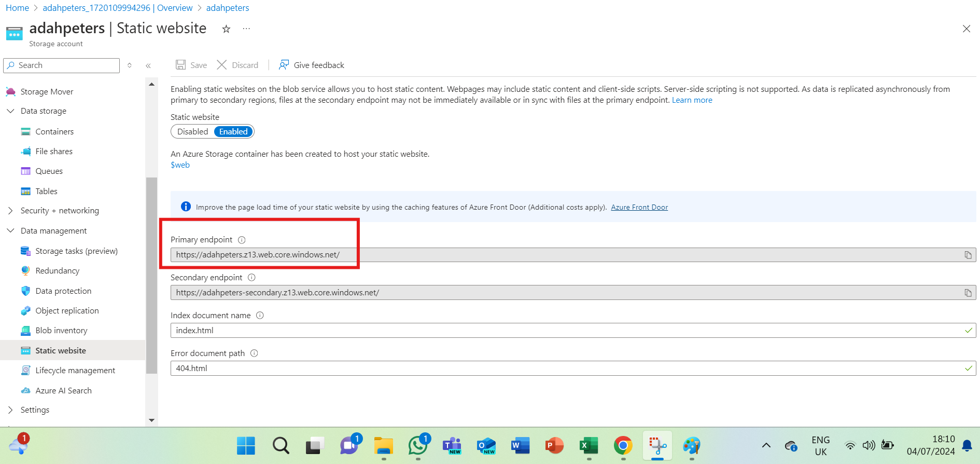Copy the primary endpoint URL
980x464 pixels.
click(x=968, y=255)
